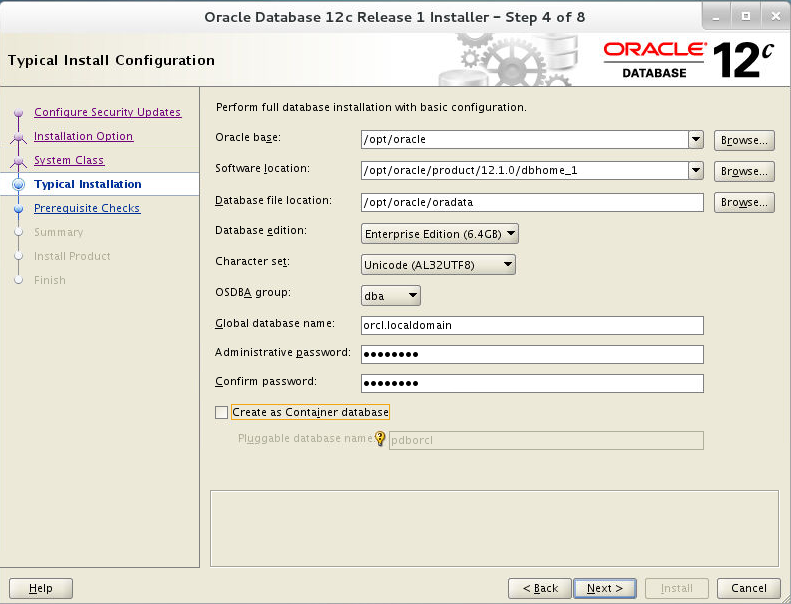
Task: Focus the Software location text field
Action: [x=525, y=171]
